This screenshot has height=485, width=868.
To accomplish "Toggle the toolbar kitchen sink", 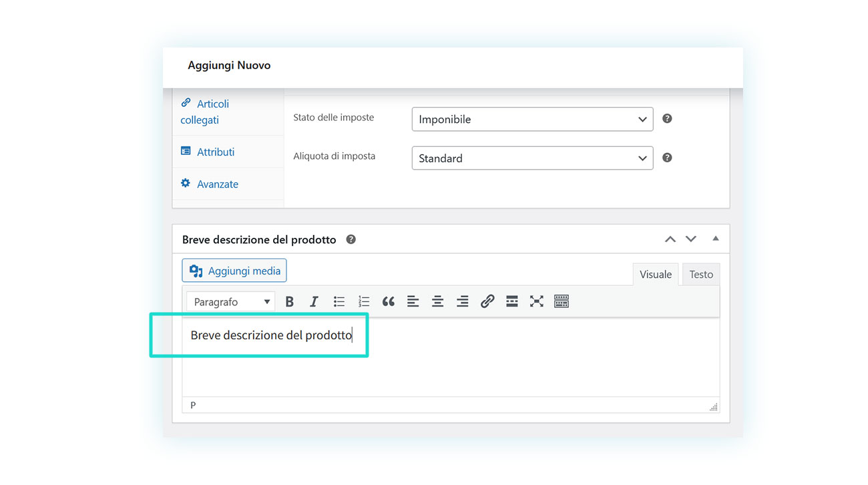I will 562,302.
